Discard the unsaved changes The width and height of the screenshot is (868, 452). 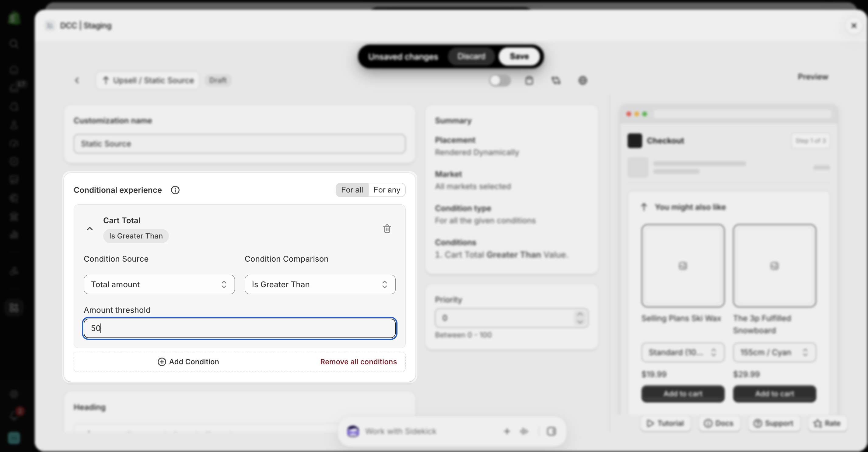coord(471,56)
